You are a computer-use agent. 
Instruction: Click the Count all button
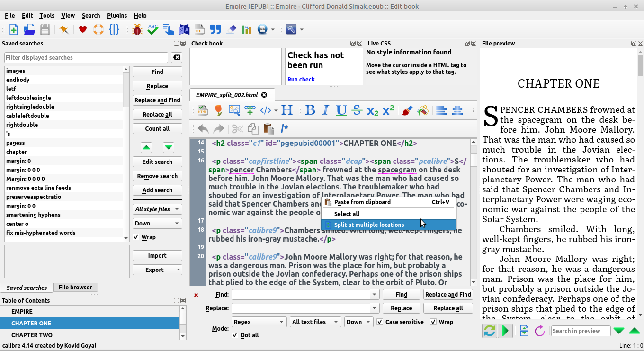157,129
